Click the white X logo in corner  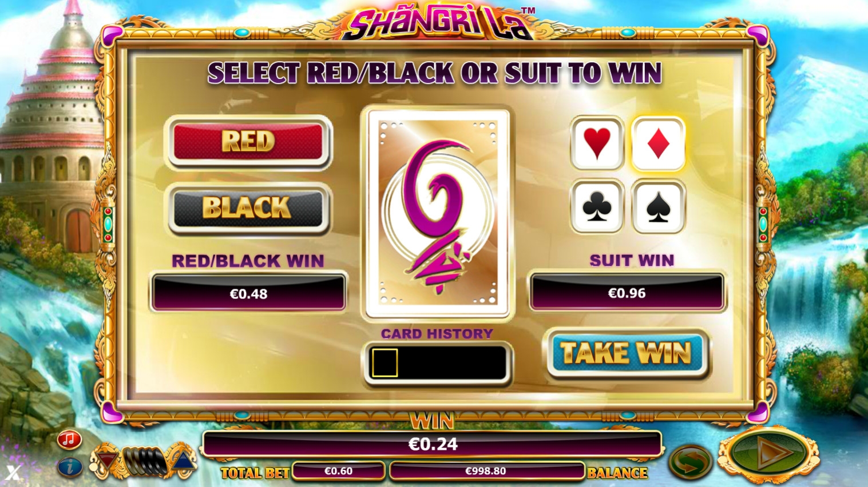13,473
